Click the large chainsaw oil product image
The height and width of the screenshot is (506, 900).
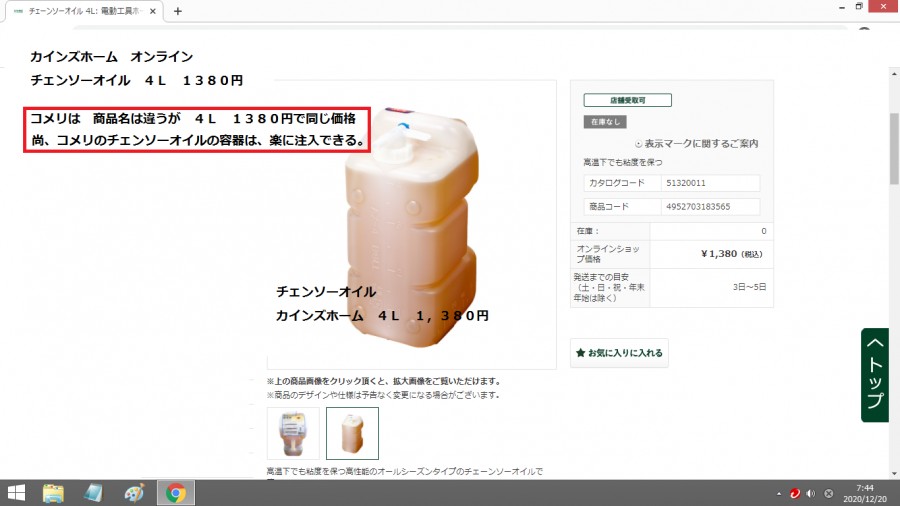click(412, 227)
